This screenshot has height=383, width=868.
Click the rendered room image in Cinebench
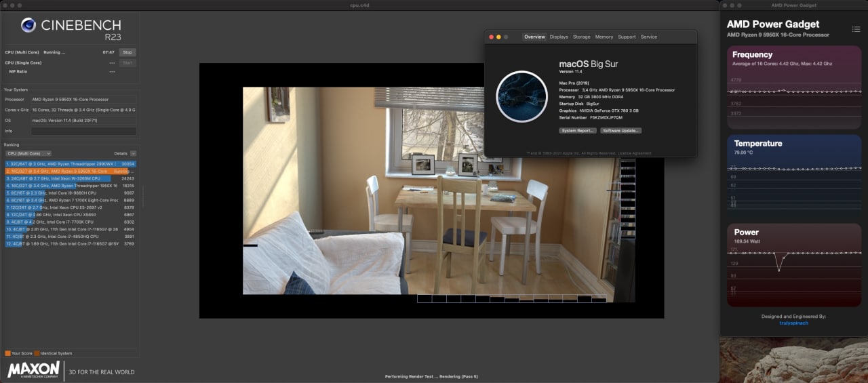pyautogui.click(x=431, y=190)
